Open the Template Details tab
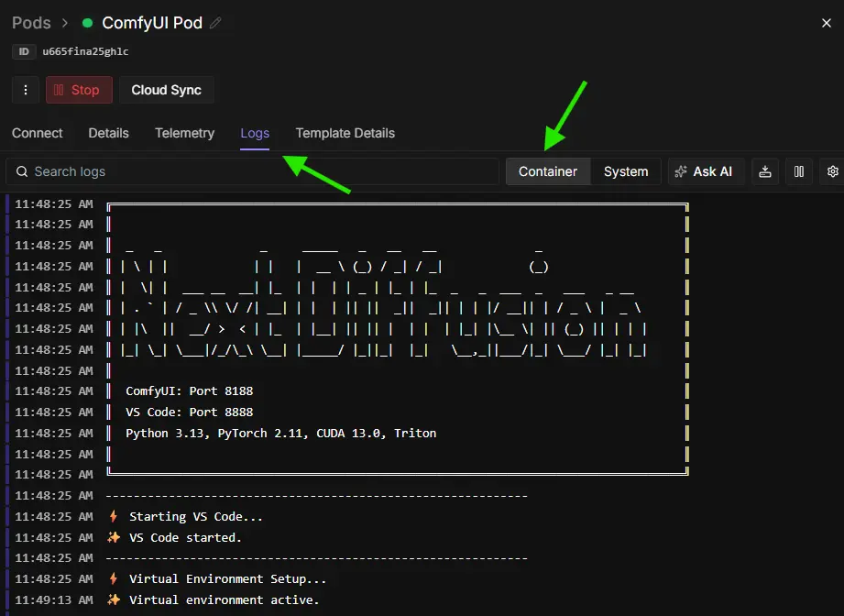Image resolution: width=844 pixels, height=616 pixels. (x=345, y=133)
